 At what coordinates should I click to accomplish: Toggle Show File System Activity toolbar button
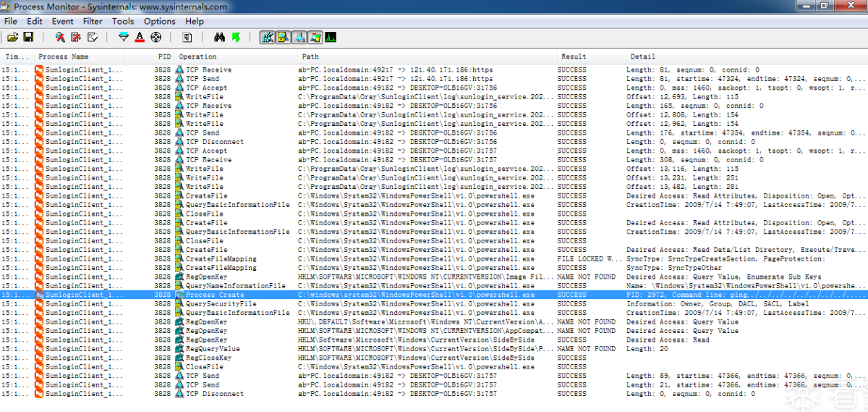click(x=283, y=38)
